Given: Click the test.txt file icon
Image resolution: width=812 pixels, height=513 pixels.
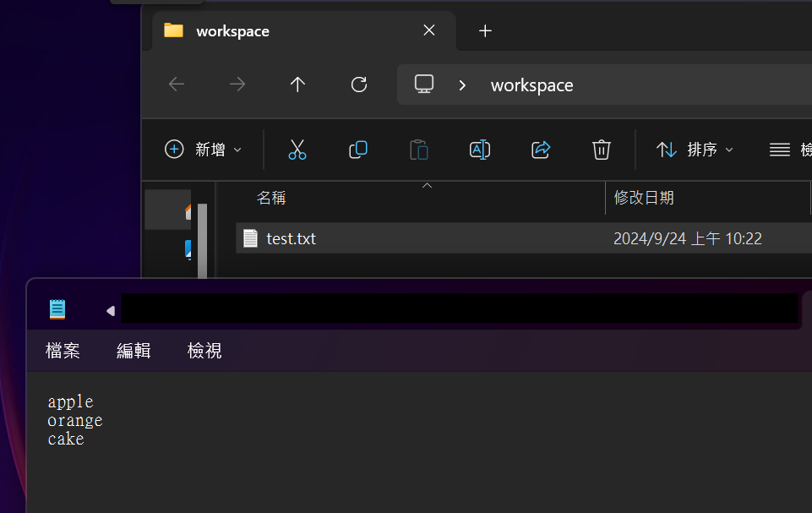Looking at the screenshot, I should click(x=251, y=238).
